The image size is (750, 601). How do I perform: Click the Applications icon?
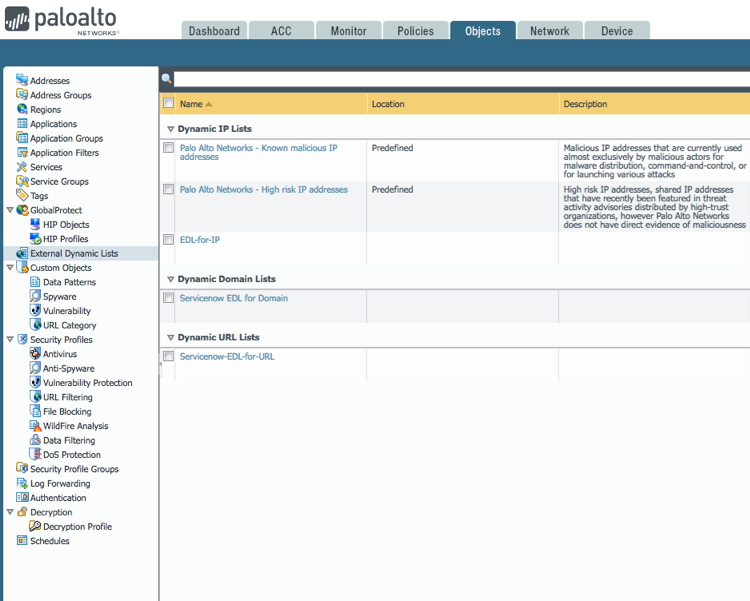pyautogui.click(x=22, y=123)
